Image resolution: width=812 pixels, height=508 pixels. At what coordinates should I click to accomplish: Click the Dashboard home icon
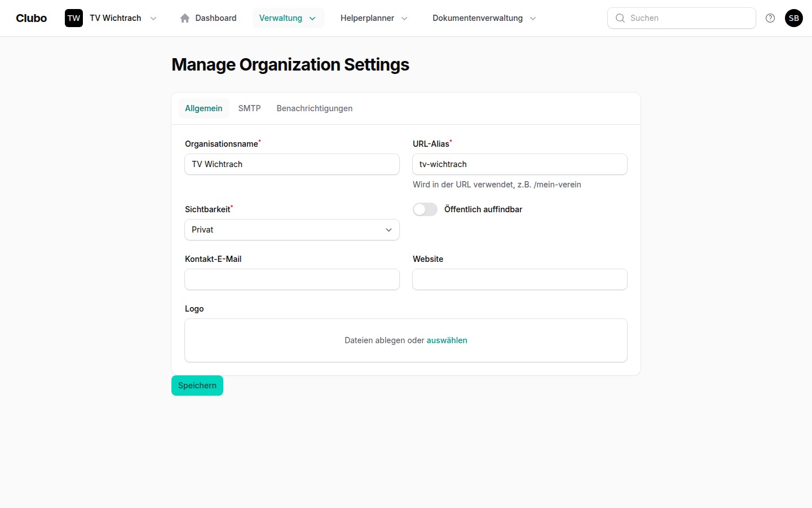(x=185, y=18)
